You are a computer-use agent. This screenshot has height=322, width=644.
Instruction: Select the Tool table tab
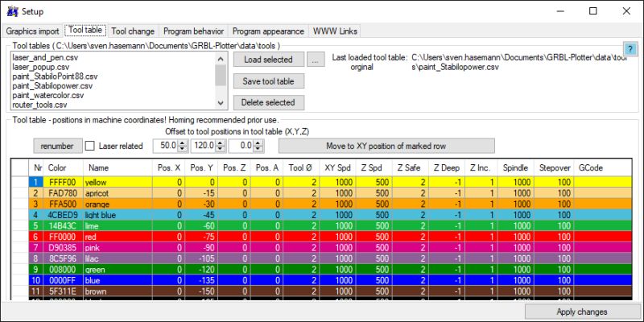85,30
